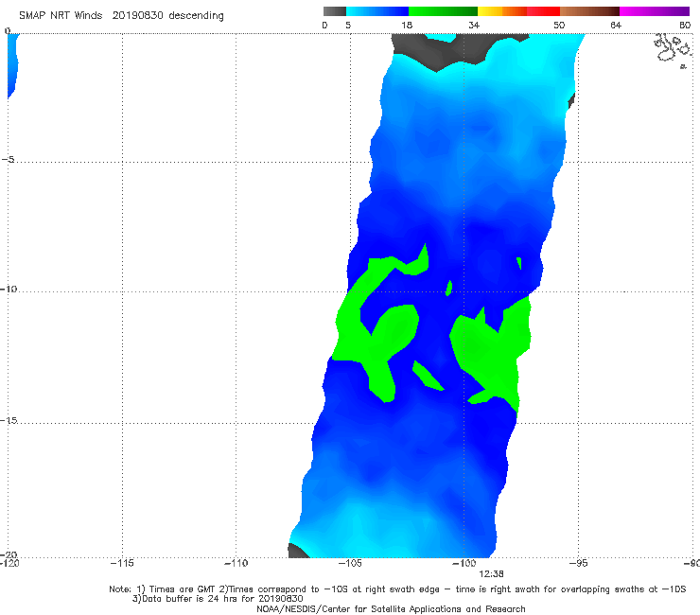
Task: Click the '80' label under the color bar
Action: [x=685, y=25]
